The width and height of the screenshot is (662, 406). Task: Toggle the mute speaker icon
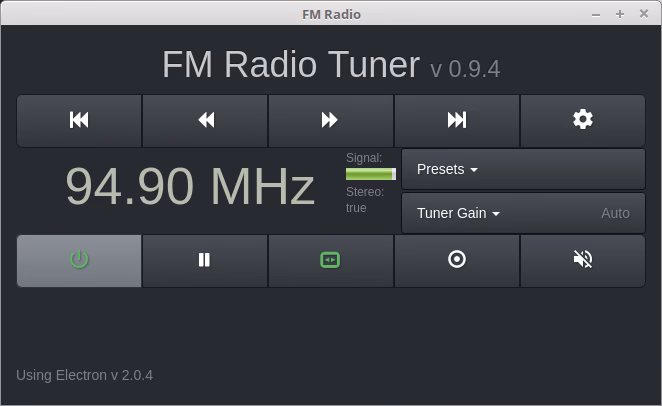583,261
